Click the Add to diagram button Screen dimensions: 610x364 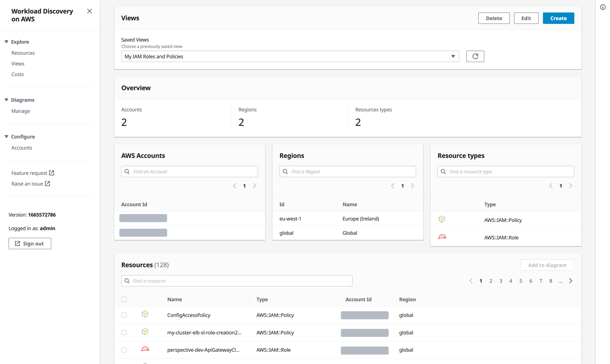coord(547,265)
